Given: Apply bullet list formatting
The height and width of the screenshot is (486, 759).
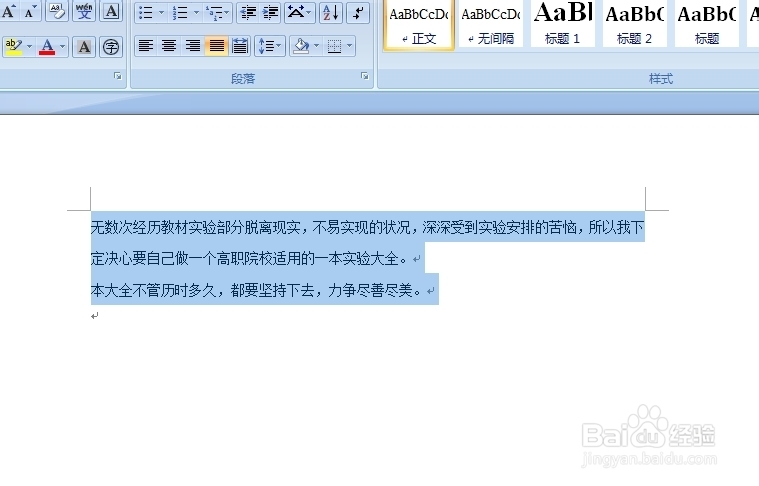Looking at the screenshot, I should coord(145,13).
